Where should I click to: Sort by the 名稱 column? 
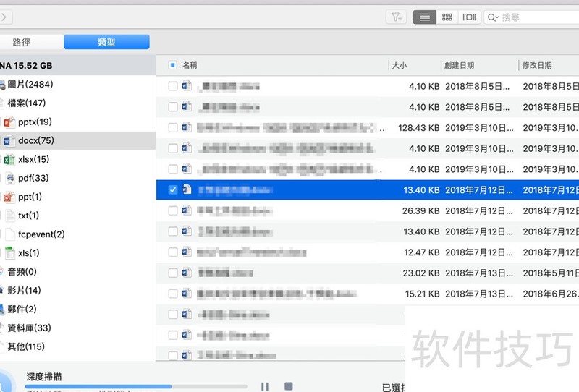[x=190, y=65]
